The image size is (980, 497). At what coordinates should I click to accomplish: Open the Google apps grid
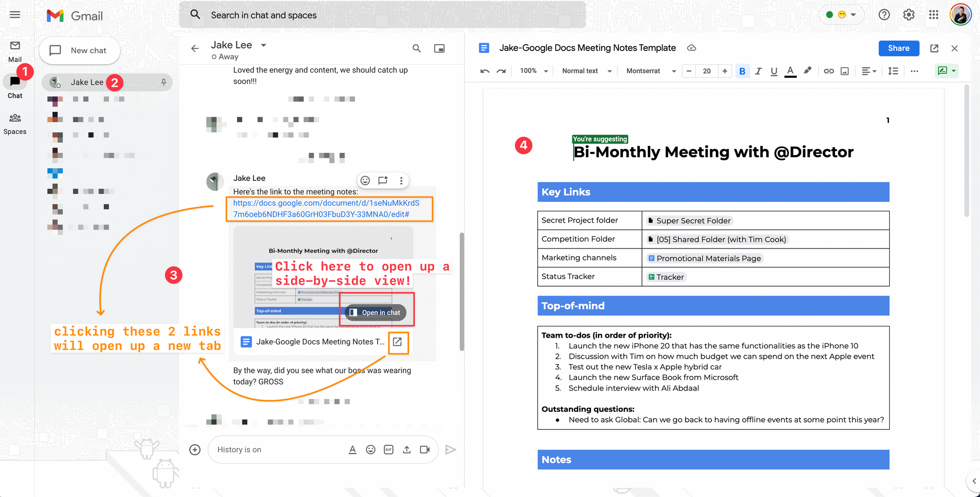tap(934, 15)
